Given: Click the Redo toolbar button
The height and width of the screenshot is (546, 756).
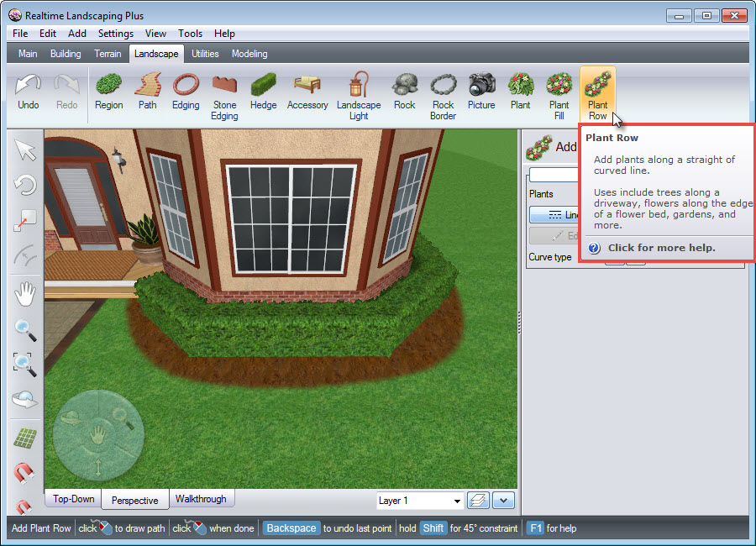Looking at the screenshot, I should click(66, 92).
